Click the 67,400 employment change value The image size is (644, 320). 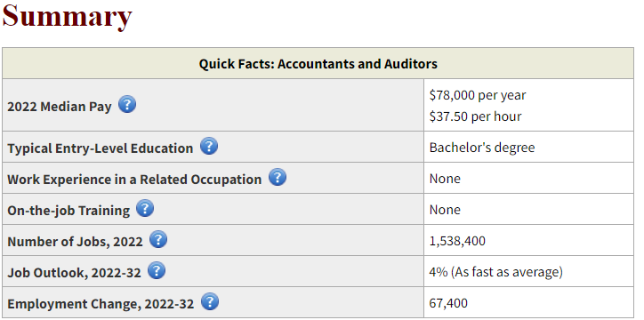[x=448, y=303]
